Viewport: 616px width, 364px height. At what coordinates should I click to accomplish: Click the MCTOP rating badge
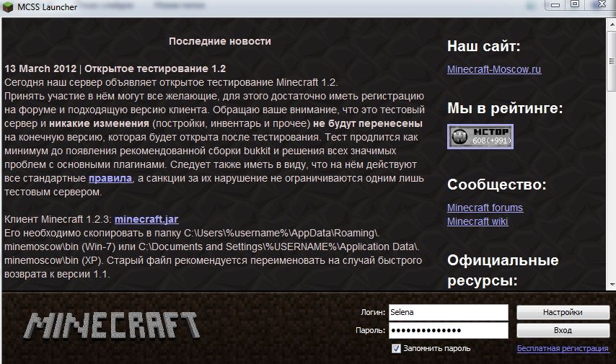click(480, 136)
